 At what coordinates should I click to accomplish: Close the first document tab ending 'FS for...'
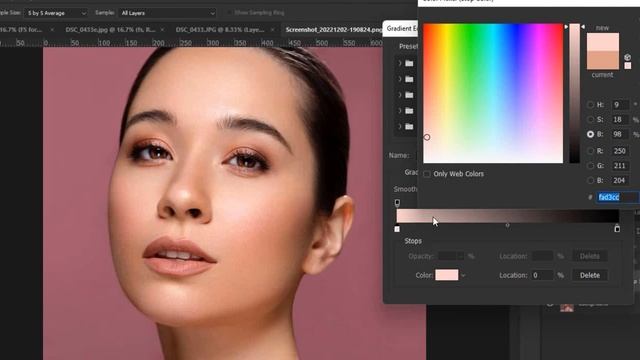coord(52,30)
